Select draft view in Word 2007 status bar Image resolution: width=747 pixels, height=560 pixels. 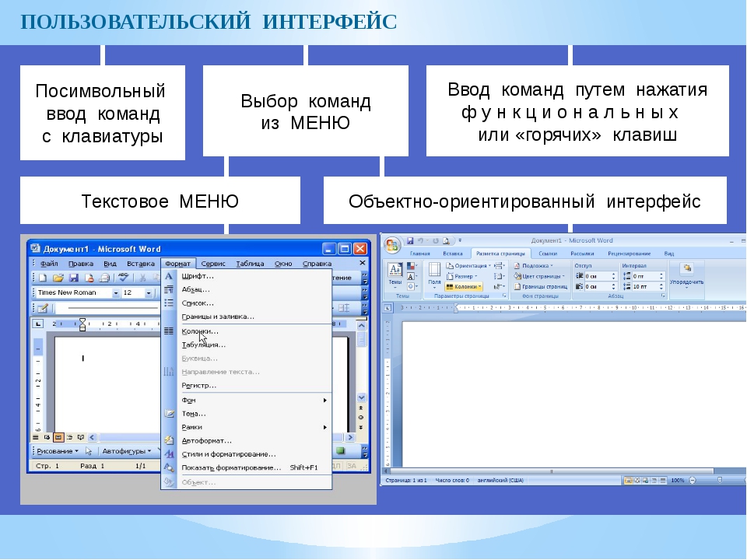pos(663,481)
